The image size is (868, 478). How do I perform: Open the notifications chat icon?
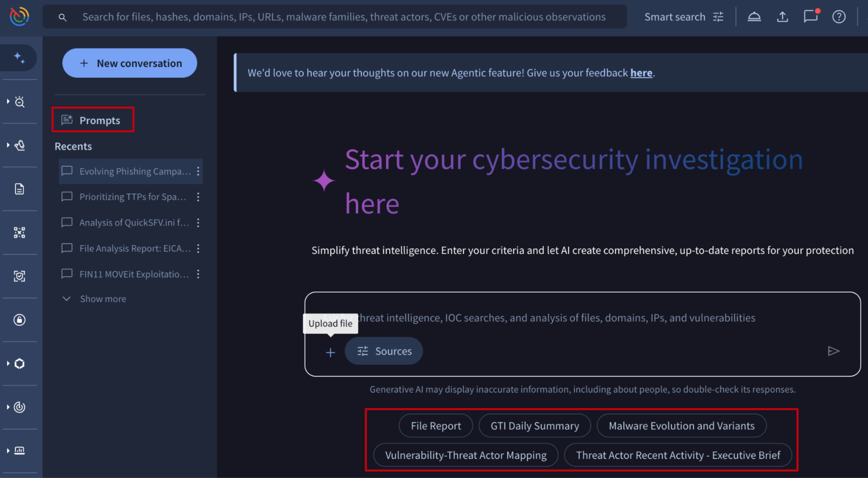[810, 16]
